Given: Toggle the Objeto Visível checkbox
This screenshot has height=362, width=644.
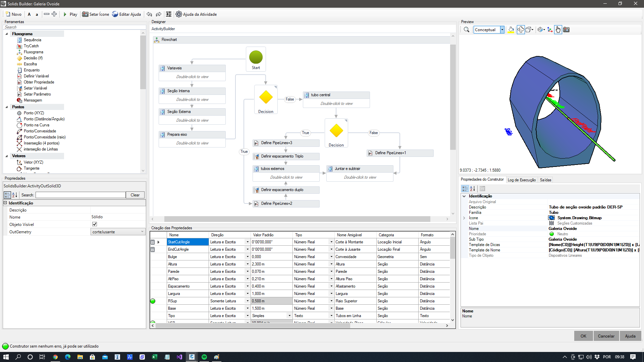Looking at the screenshot, I should [x=95, y=224].
